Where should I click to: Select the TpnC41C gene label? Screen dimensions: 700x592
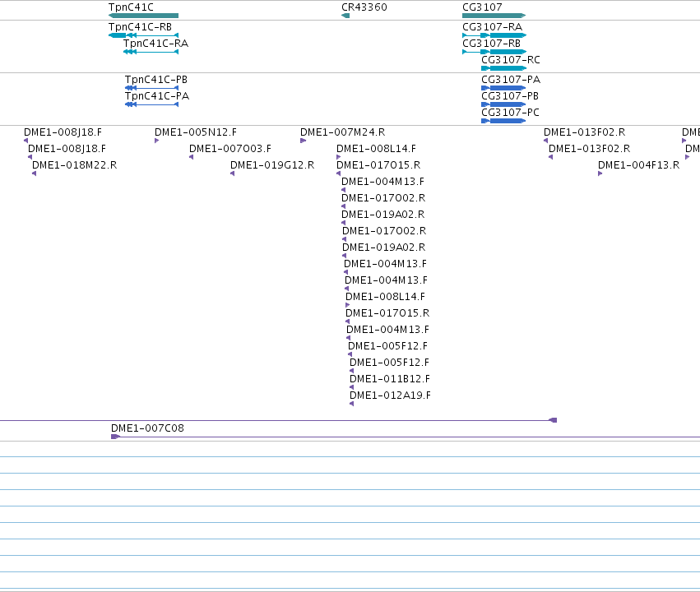[131, 7]
